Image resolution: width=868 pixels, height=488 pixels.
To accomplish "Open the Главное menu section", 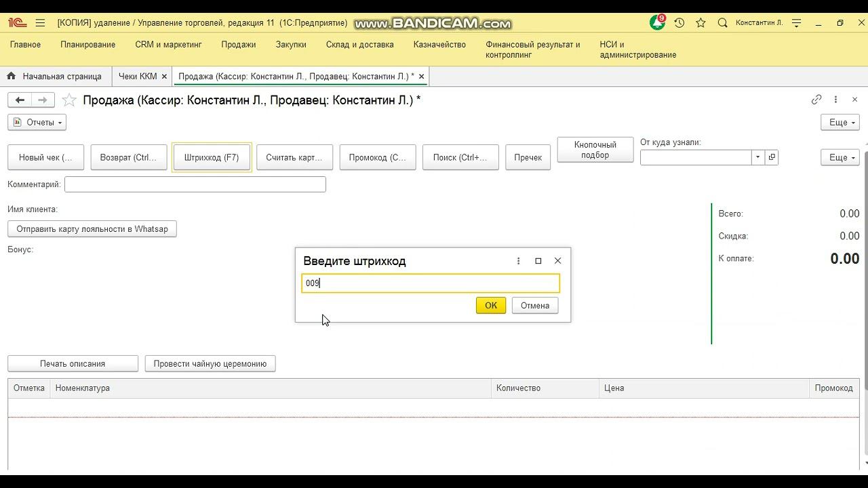I will click(25, 45).
